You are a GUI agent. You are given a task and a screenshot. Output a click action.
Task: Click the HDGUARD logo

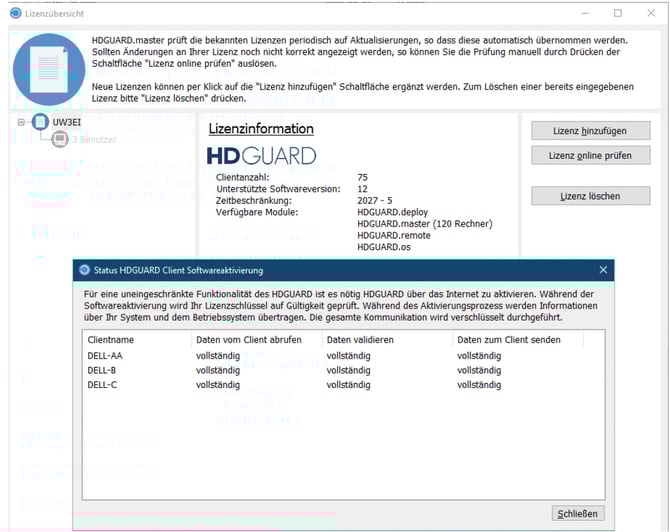coord(262,156)
